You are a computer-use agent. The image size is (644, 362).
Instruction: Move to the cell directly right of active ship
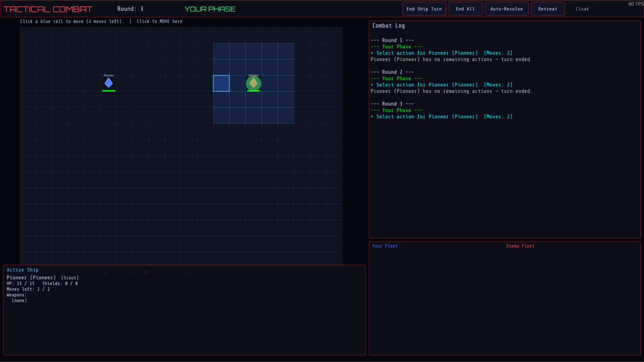pos(269,83)
